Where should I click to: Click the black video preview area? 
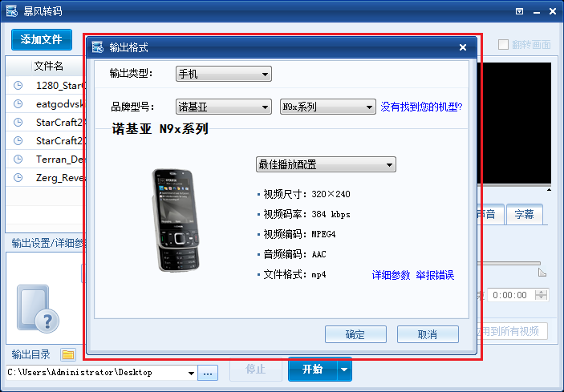514,123
